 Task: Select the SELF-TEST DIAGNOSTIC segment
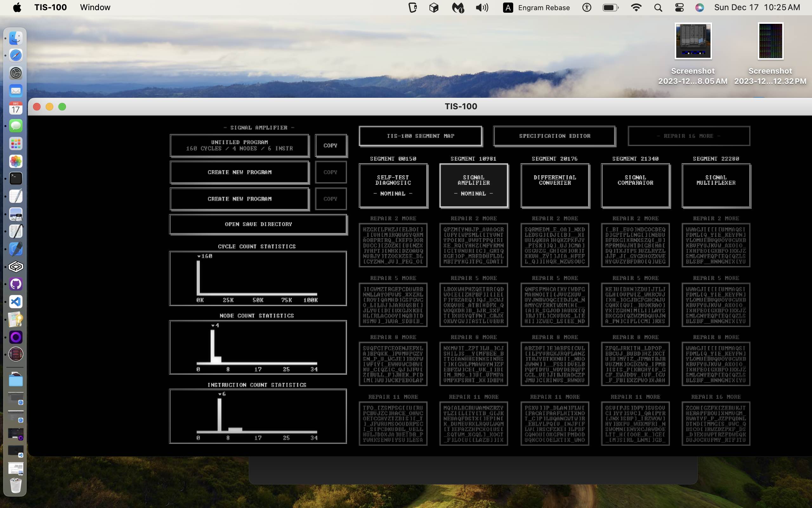pos(393,186)
